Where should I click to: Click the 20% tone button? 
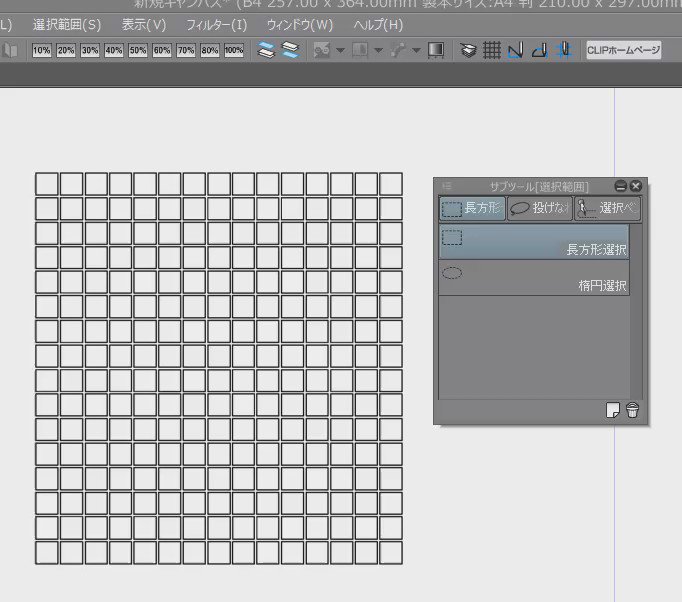tap(66, 50)
